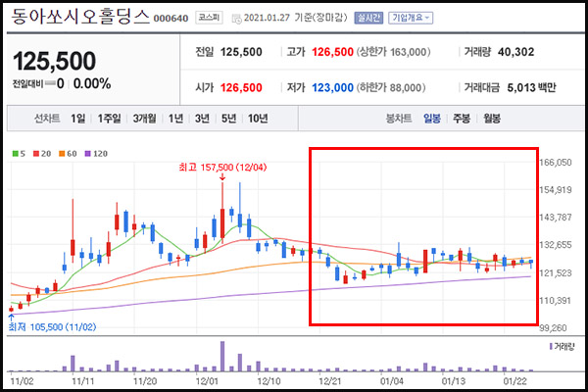This screenshot has width=588, height=392.
Task: Click the 코스피 market badge
Action: [209, 18]
